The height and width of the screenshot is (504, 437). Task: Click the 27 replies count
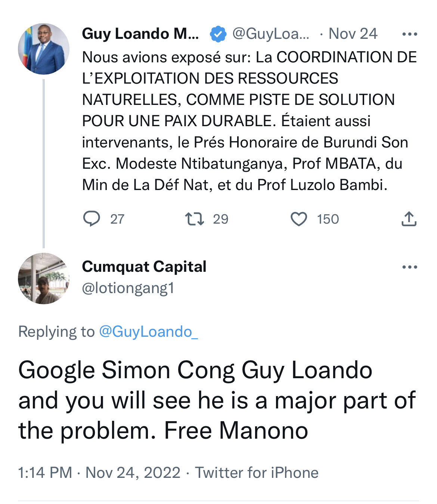117,219
